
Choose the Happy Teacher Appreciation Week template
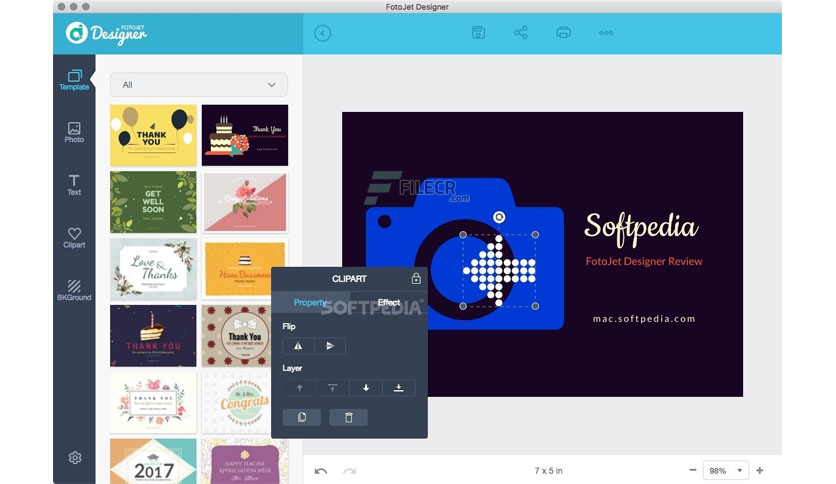(x=245, y=462)
